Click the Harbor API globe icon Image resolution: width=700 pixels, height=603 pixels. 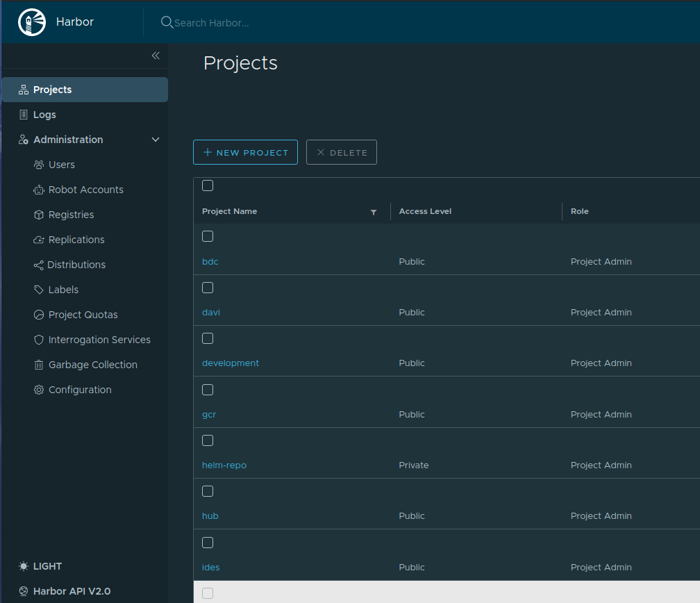click(23, 591)
